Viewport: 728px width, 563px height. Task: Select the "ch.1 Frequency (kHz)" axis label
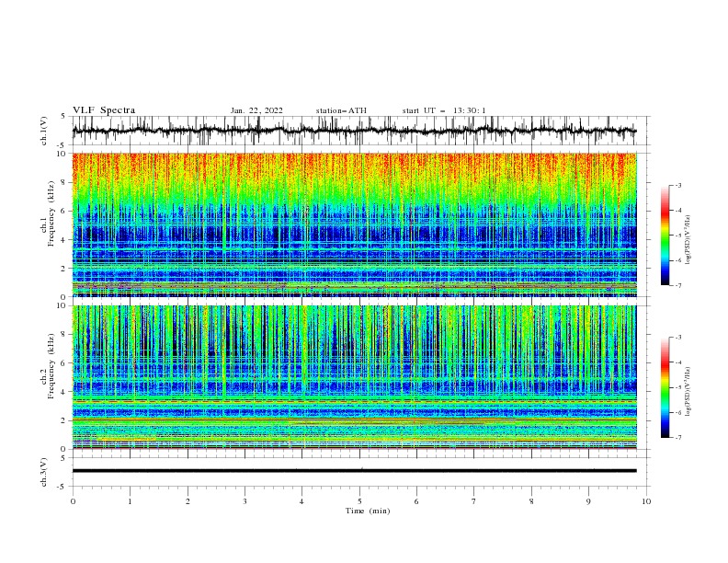(x=47, y=213)
